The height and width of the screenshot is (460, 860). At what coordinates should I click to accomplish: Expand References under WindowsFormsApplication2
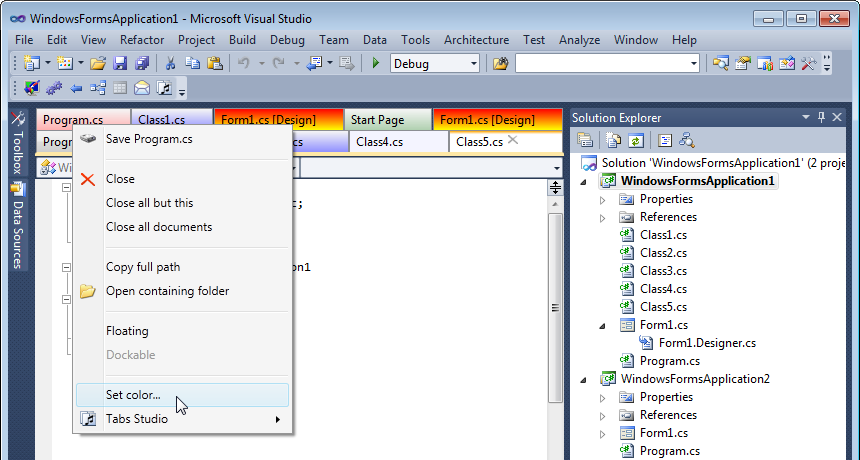click(x=602, y=416)
